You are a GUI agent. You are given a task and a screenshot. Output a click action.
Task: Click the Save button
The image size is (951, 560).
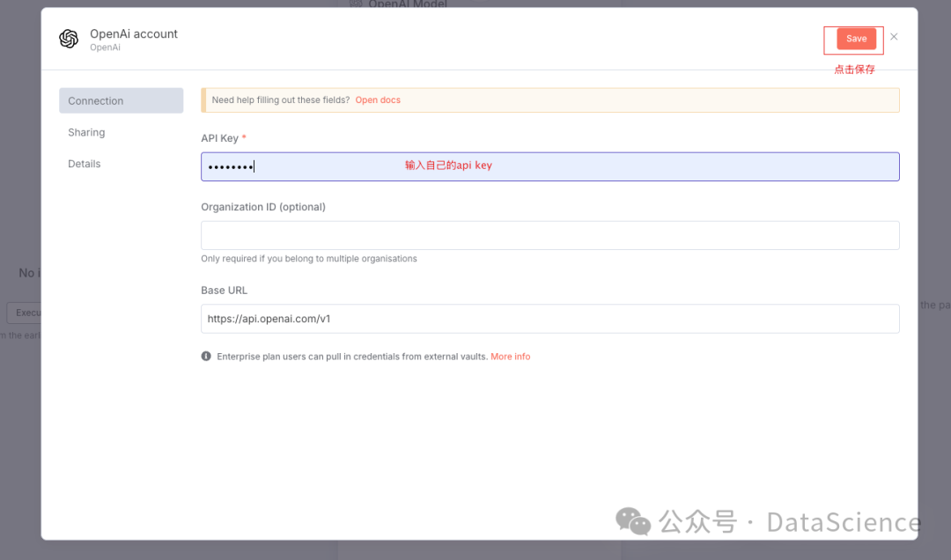coord(856,39)
